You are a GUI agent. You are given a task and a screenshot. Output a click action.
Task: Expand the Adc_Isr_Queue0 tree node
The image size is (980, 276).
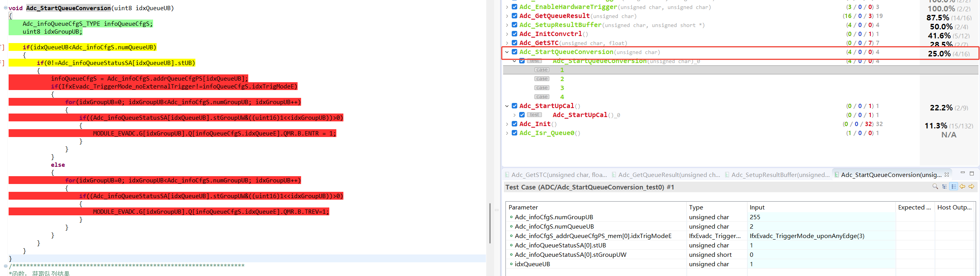507,133
